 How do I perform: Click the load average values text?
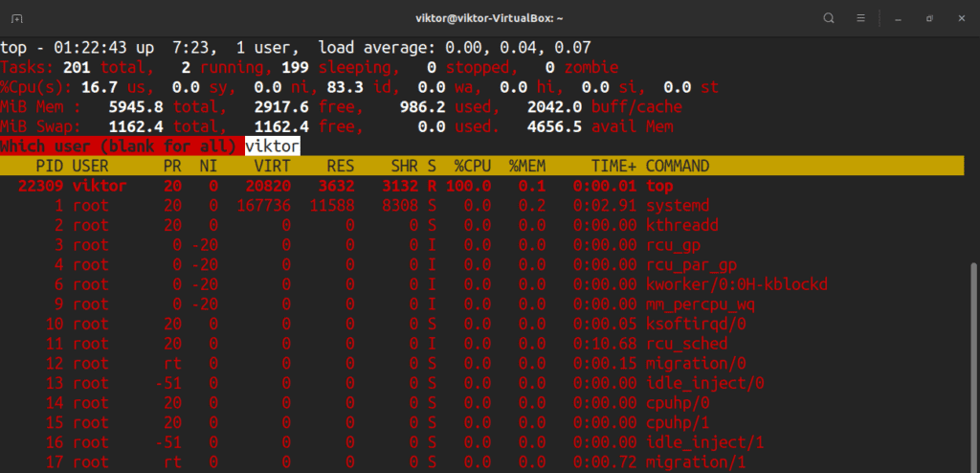(518, 48)
